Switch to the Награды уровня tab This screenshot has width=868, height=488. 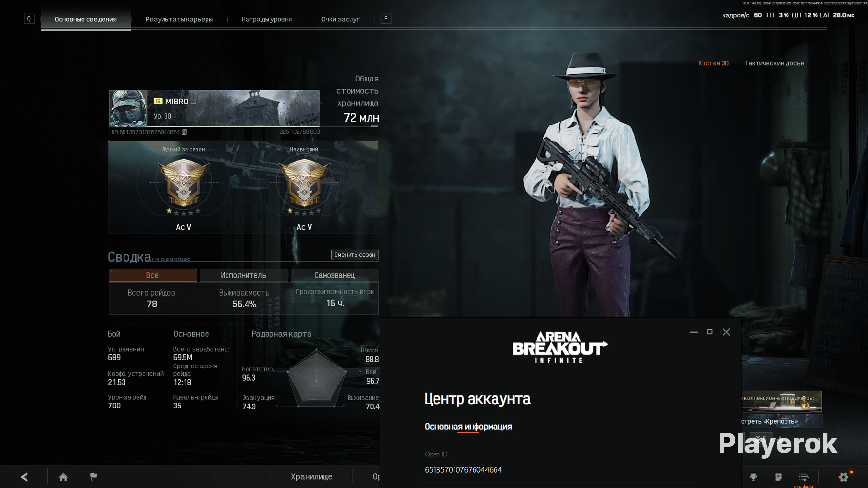pos(267,19)
